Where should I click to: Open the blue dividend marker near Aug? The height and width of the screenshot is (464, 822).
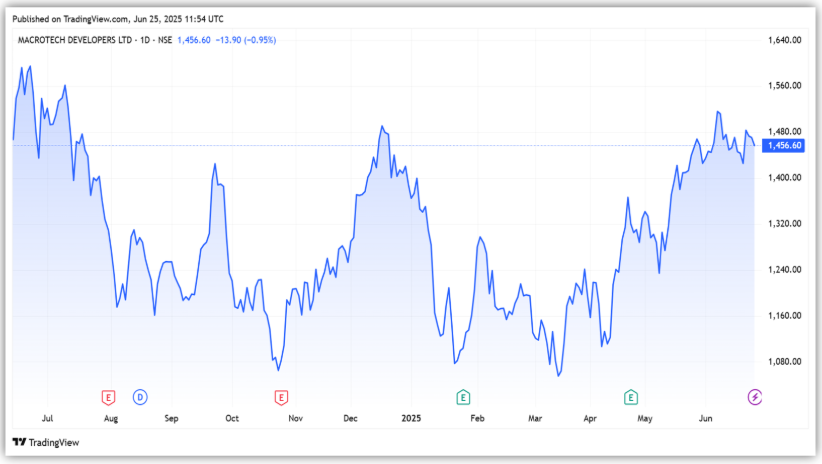point(139,397)
